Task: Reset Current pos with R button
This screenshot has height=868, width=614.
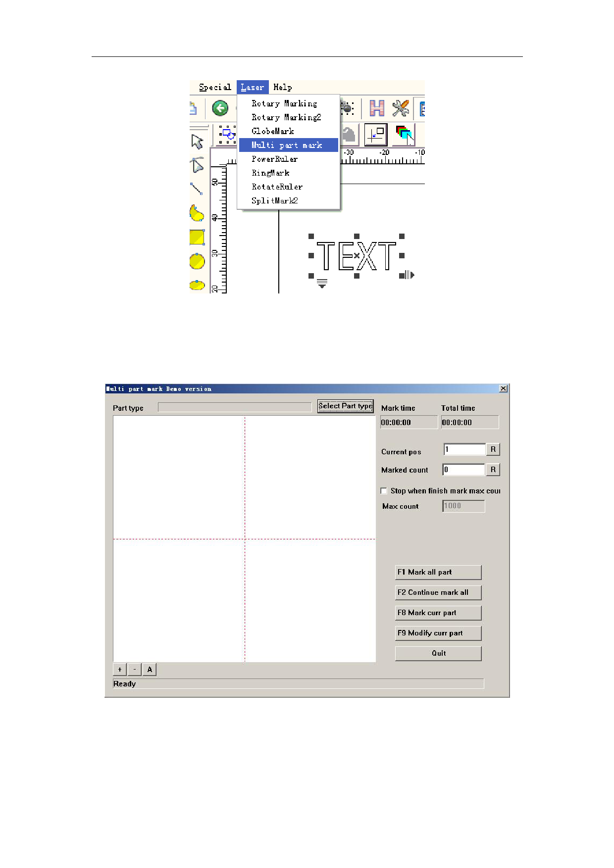Action: pyautogui.click(x=493, y=449)
